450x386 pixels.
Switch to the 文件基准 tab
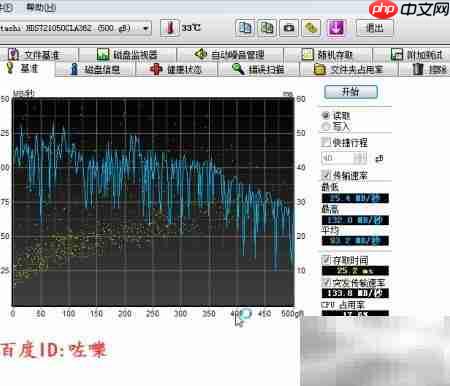coord(38,55)
